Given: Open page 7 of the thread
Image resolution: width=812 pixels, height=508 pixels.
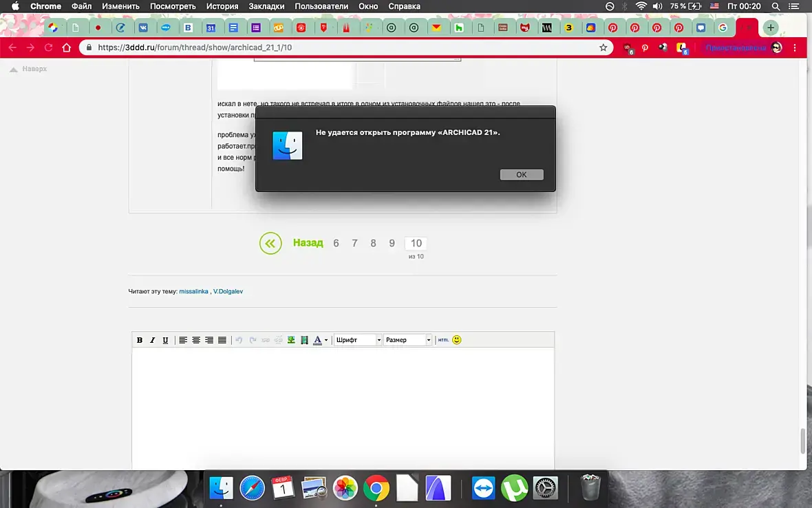Looking at the screenshot, I should tap(354, 244).
